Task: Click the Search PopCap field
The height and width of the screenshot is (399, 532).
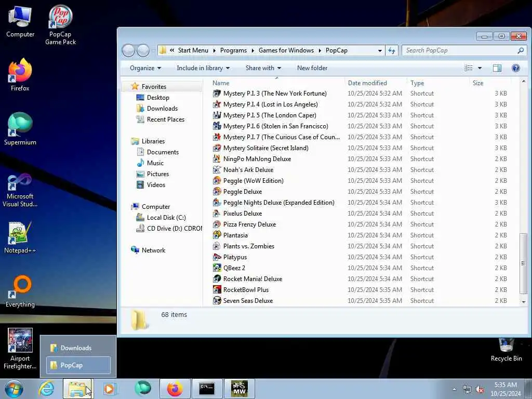Action: click(464, 50)
